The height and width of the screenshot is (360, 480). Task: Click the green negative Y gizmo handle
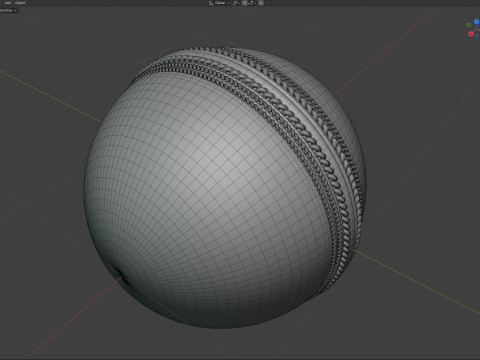469,25
